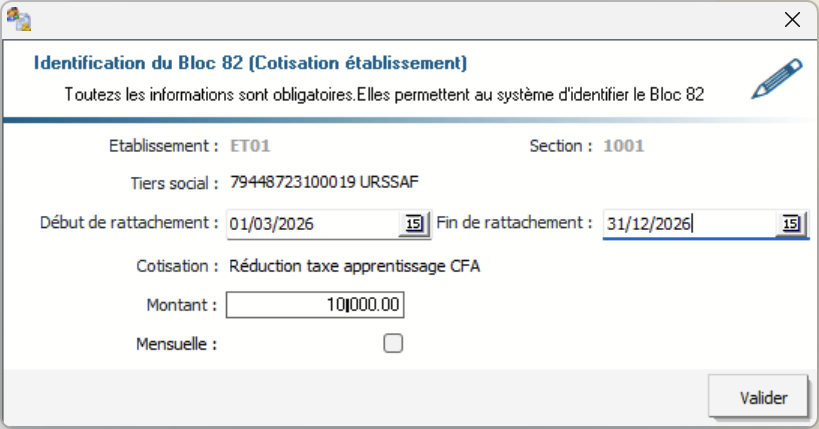Screen dimensions: 819x429
Task: Click the Identification du Bloc 82 title
Action: (251, 63)
